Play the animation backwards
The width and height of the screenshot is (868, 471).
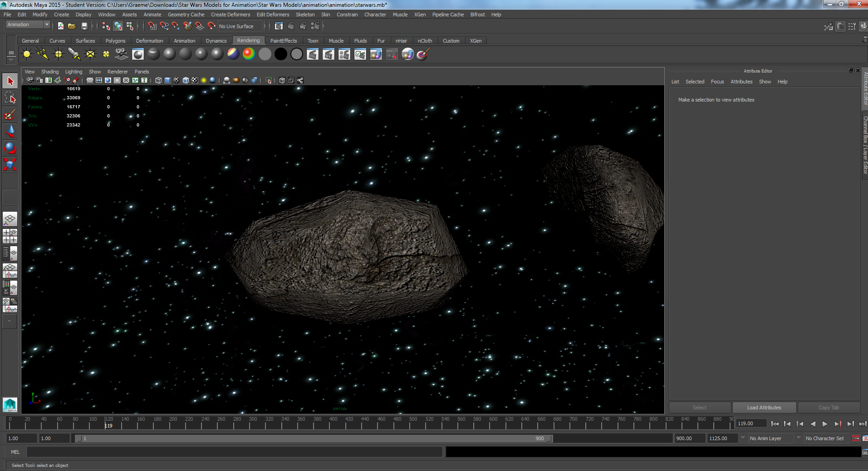[x=813, y=424]
